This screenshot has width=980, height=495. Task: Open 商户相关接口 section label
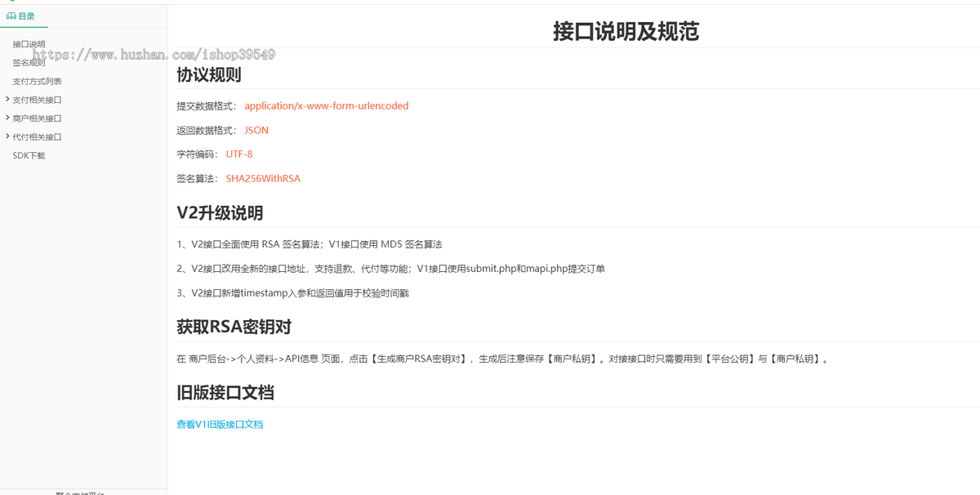[x=38, y=119]
